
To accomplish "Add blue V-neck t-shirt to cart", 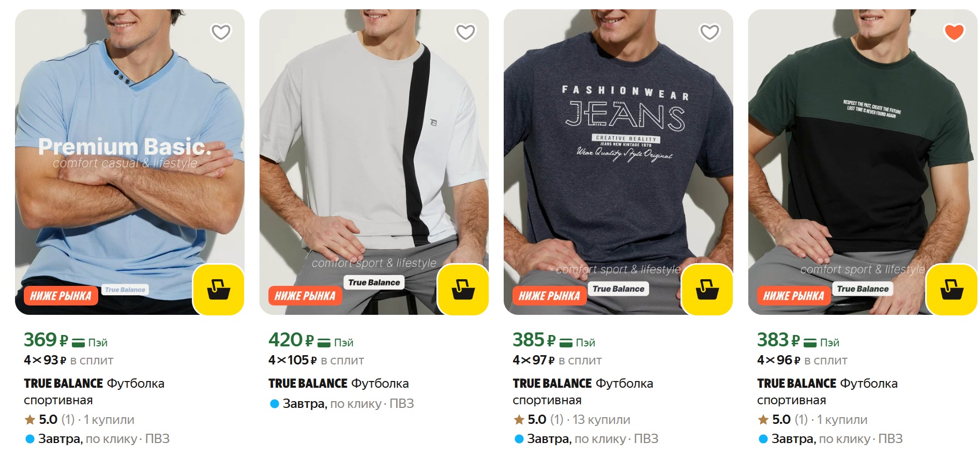I will tap(218, 290).
